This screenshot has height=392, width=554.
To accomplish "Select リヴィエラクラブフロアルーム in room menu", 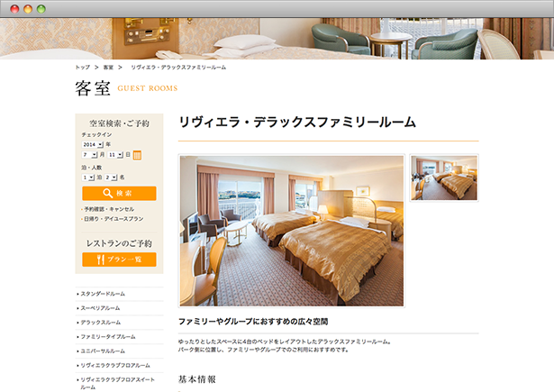I will pos(119,366).
